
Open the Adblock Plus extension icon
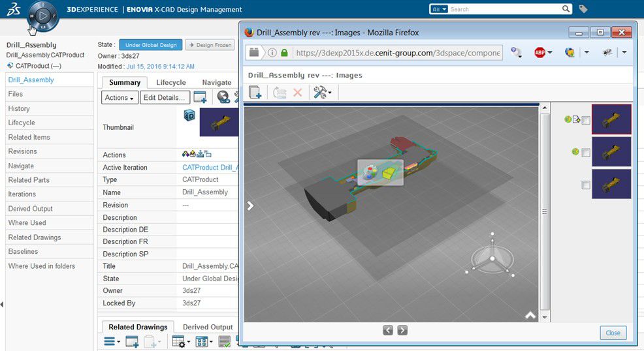(540, 53)
